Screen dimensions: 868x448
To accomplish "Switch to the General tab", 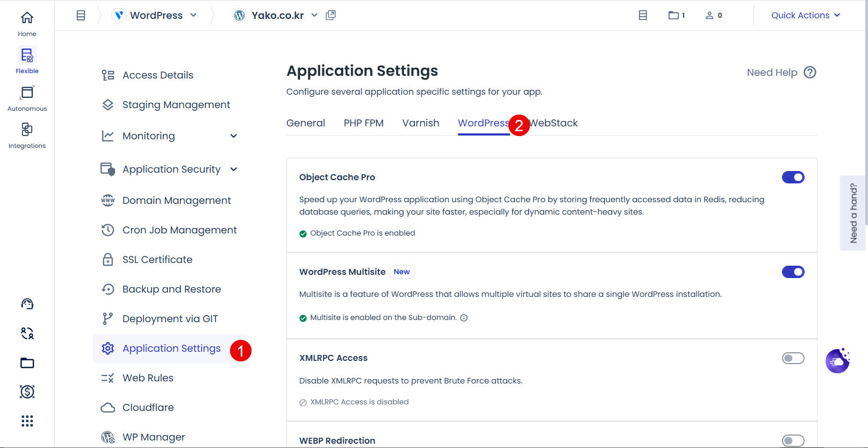I will [x=306, y=123].
